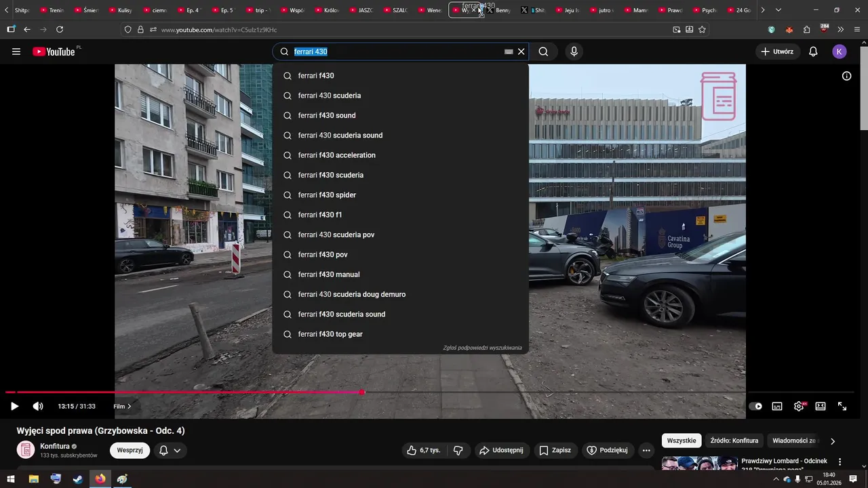868x488 pixels.
Task: Clear the search box with the X icon
Action: click(x=521, y=52)
